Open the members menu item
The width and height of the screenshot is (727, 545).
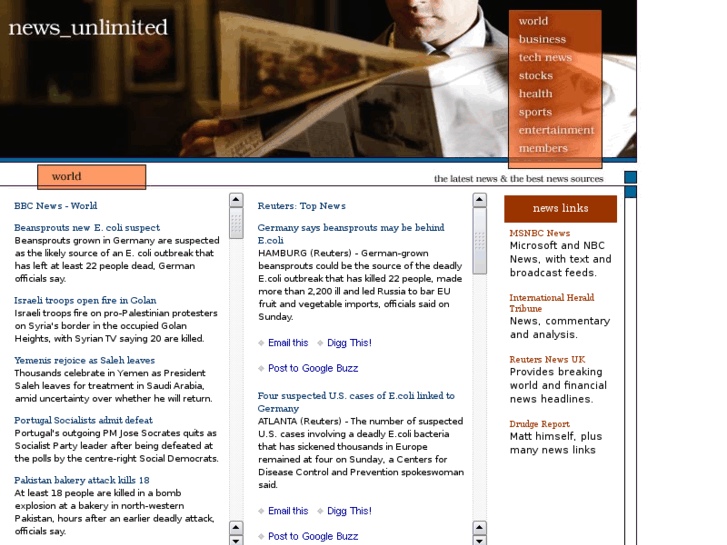coord(543,148)
